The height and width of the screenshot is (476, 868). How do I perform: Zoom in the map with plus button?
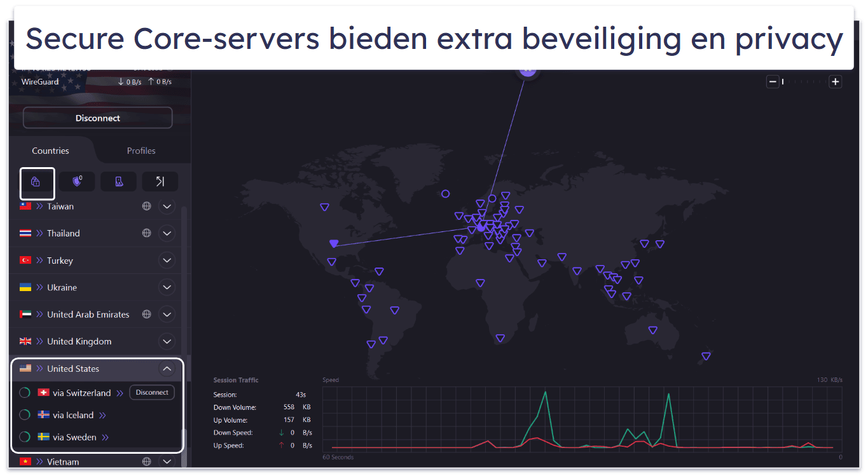pos(836,81)
